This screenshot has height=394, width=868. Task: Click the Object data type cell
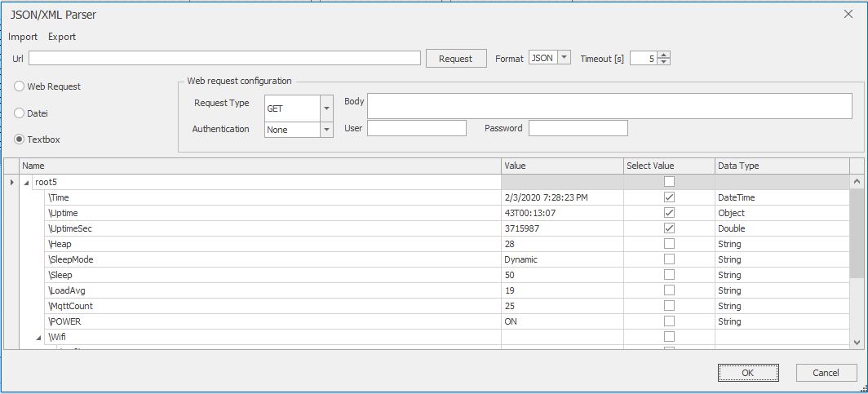click(782, 213)
